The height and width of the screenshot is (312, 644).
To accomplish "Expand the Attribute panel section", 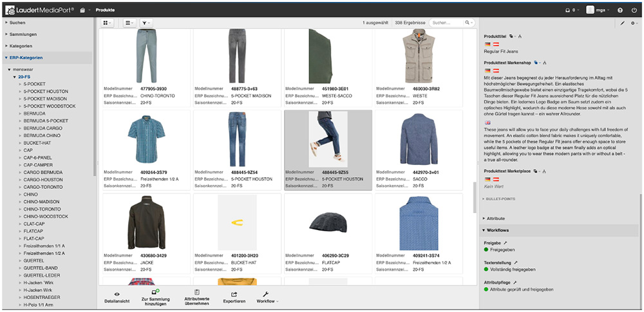I will tap(496, 219).
